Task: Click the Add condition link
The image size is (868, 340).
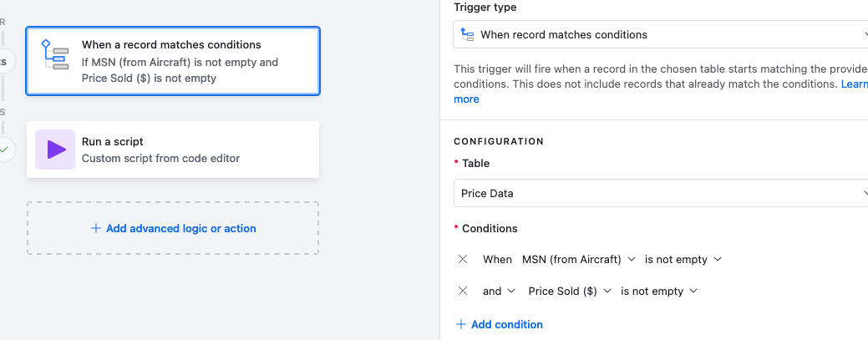Action: [506, 324]
